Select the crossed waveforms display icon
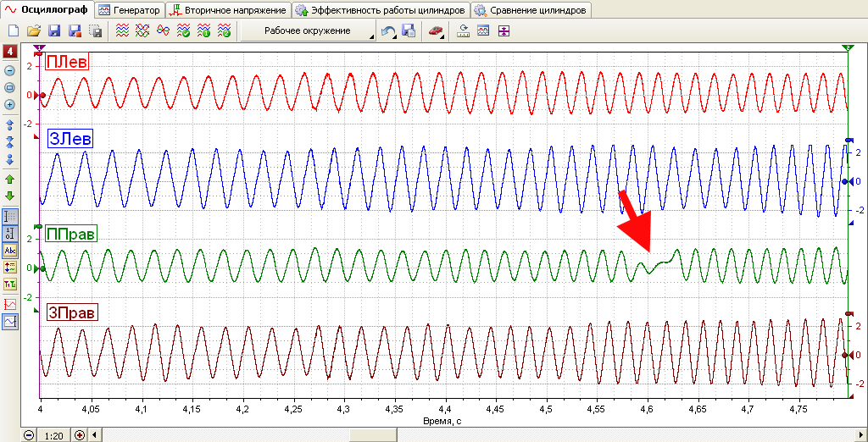 [142, 31]
